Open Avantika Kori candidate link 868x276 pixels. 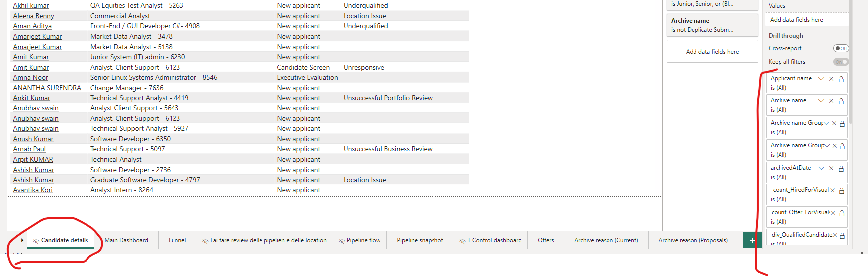tap(32, 190)
